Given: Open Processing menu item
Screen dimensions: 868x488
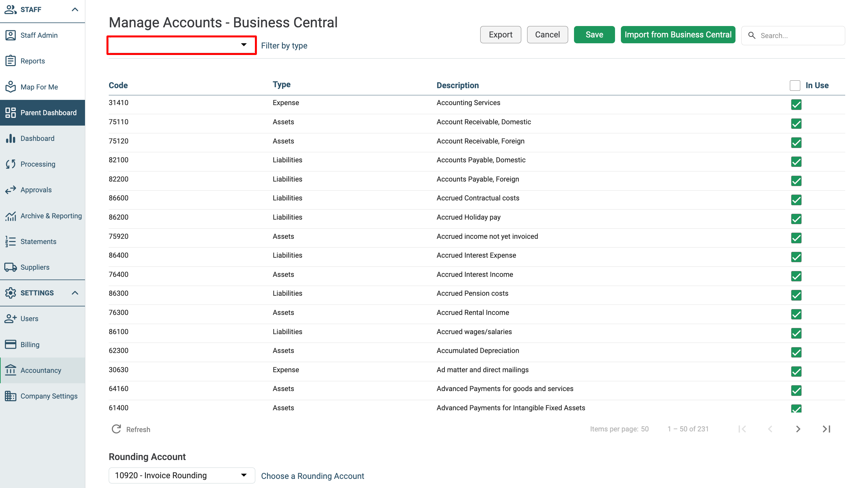Looking at the screenshot, I should 42,164.
